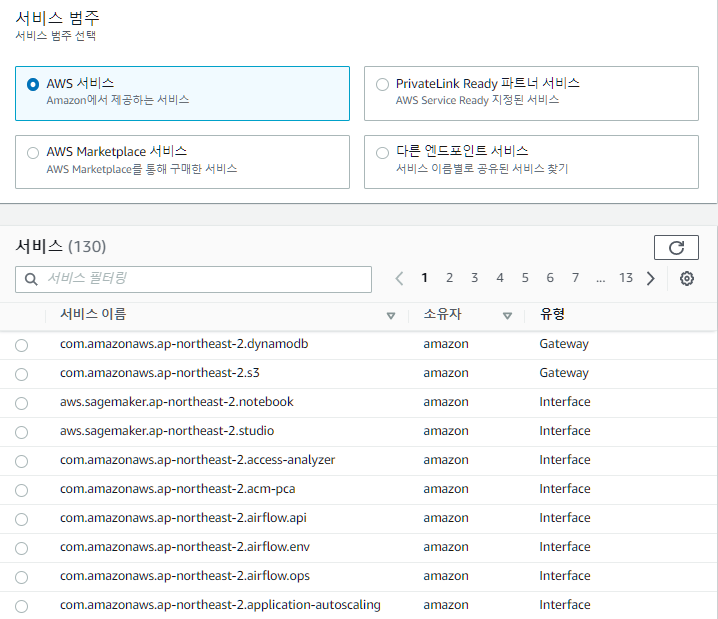The height and width of the screenshot is (619, 718).
Task: Select access-analyzer service radio button
Action: tap(22, 461)
